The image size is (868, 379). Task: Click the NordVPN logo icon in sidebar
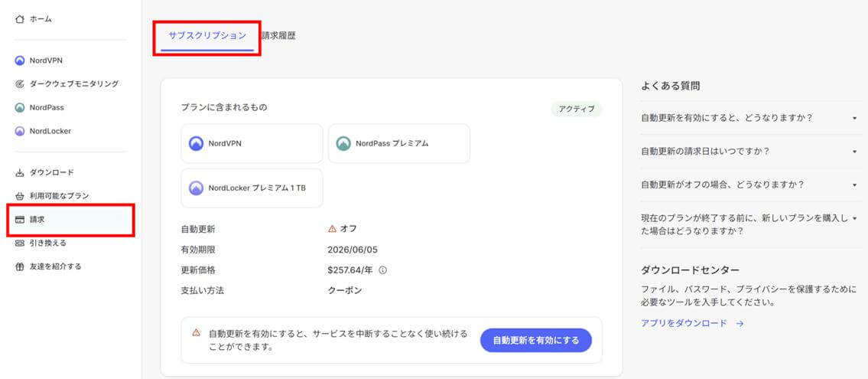(20, 60)
